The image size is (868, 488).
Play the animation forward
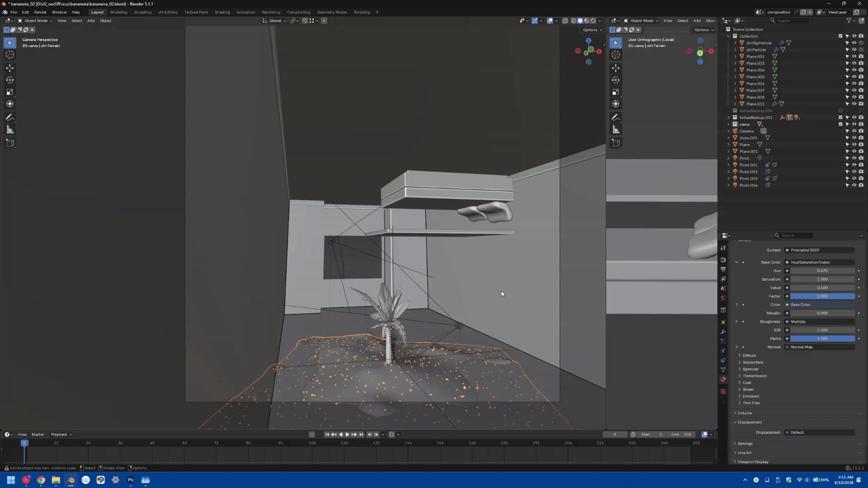click(347, 435)
